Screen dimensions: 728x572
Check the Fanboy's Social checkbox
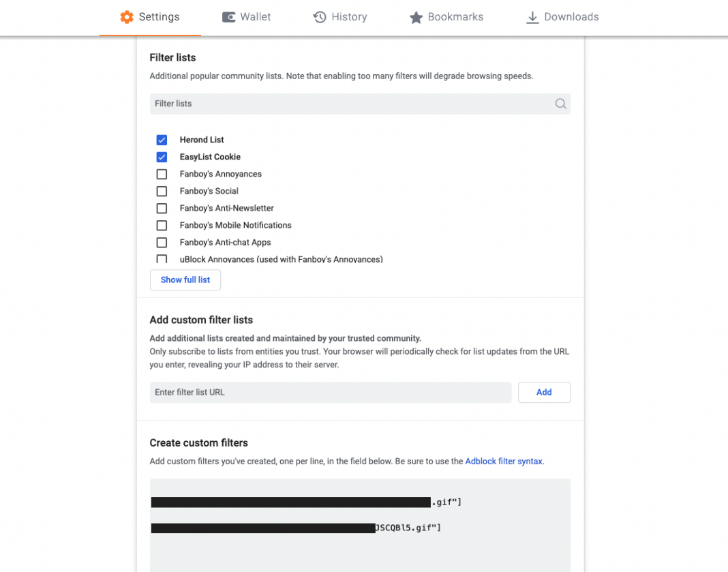click(x=162, y=191)
